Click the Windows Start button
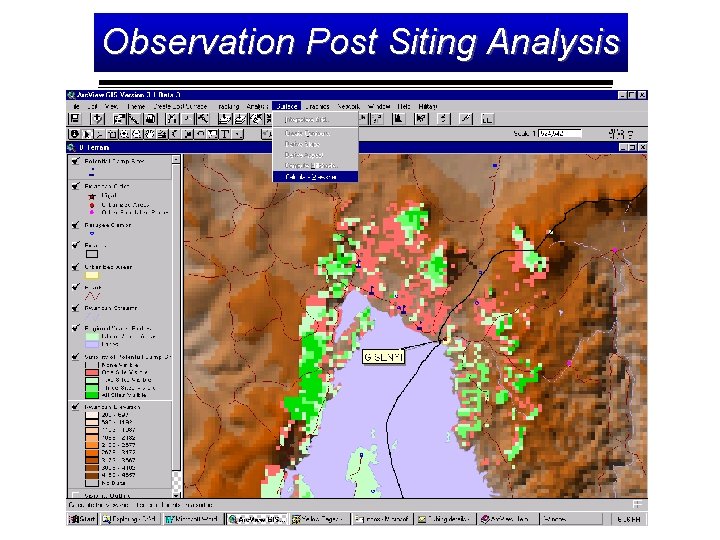This screenshot has width=720, height=540. (x=83, y=519)
